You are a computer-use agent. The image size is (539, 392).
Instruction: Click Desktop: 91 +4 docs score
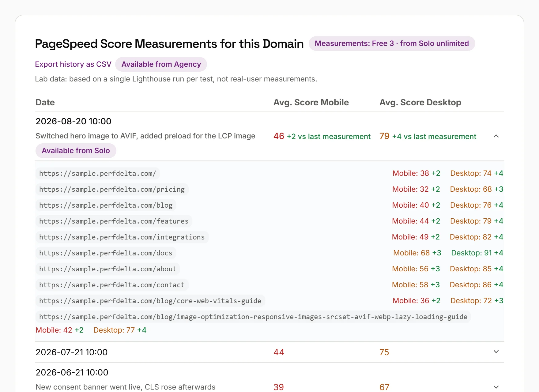[x=477, y=253]
